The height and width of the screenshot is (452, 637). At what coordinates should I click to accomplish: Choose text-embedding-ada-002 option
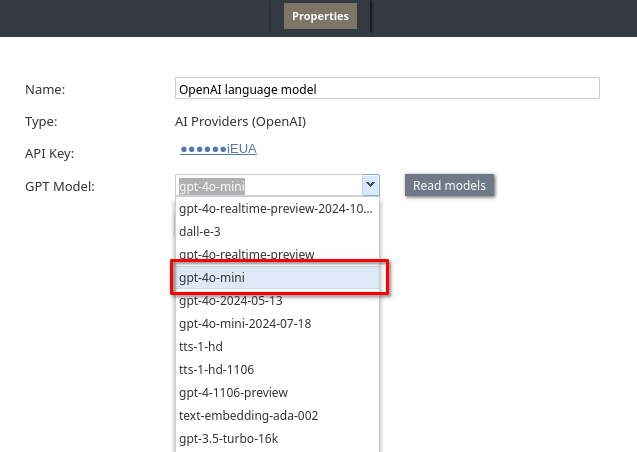277,416
